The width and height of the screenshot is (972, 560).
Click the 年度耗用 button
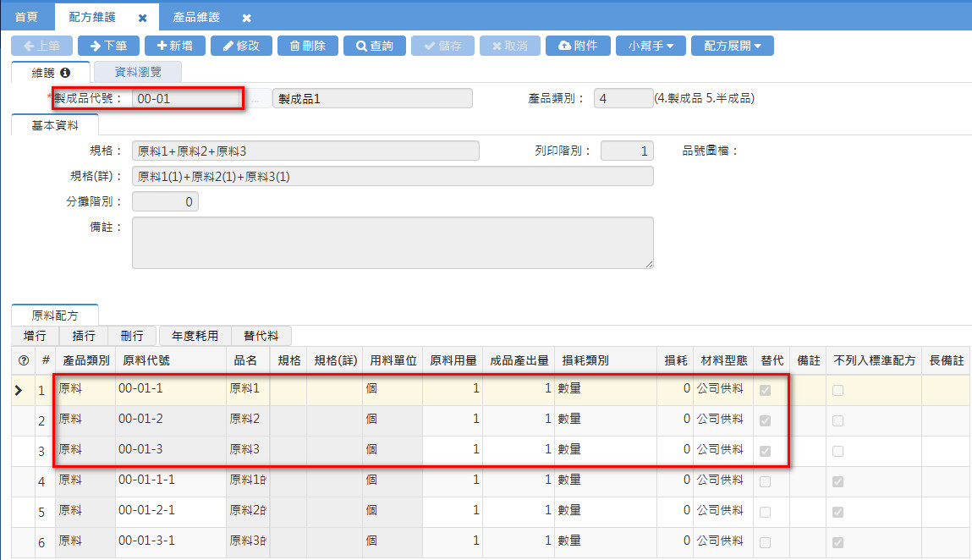[x=195, y=336]
